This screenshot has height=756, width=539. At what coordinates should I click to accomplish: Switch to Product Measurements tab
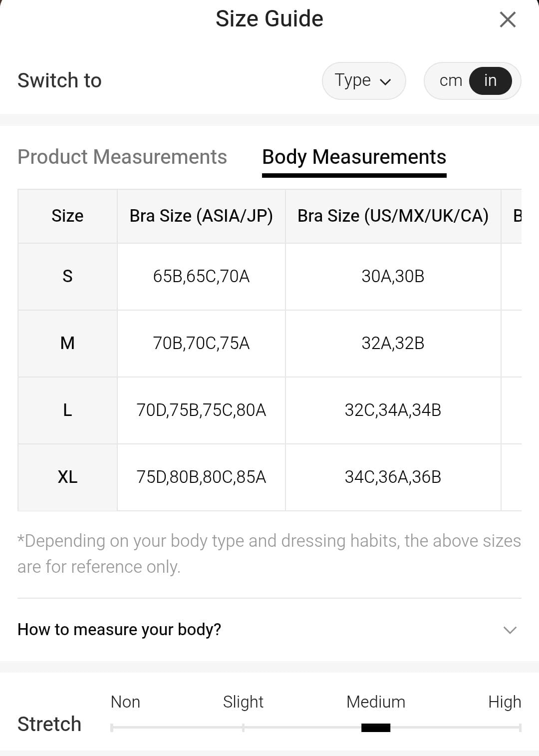[122, 157]
